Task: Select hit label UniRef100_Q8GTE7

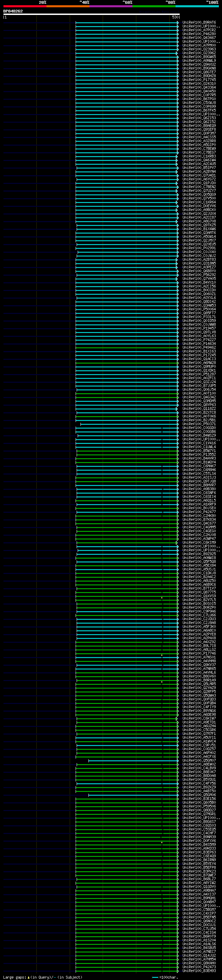Action: (199, 72)
